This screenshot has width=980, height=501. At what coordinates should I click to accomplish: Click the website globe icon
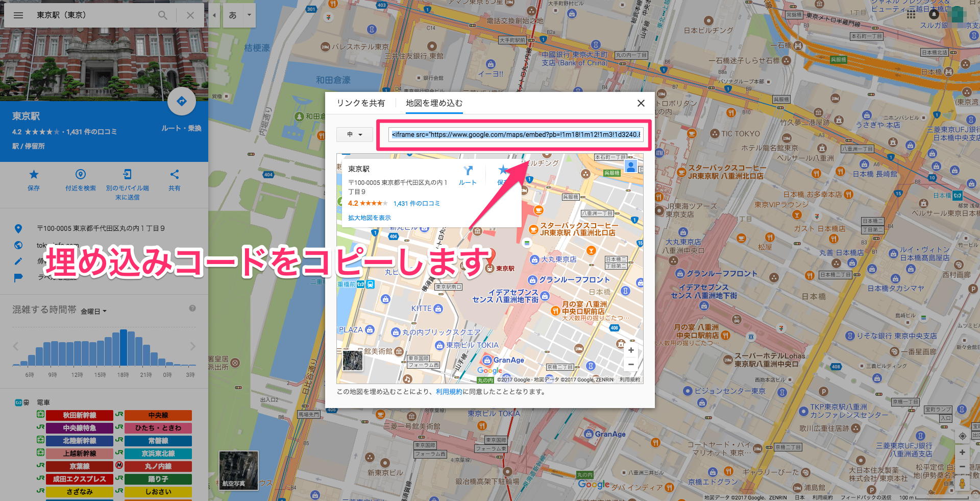(x=18, y=245)
